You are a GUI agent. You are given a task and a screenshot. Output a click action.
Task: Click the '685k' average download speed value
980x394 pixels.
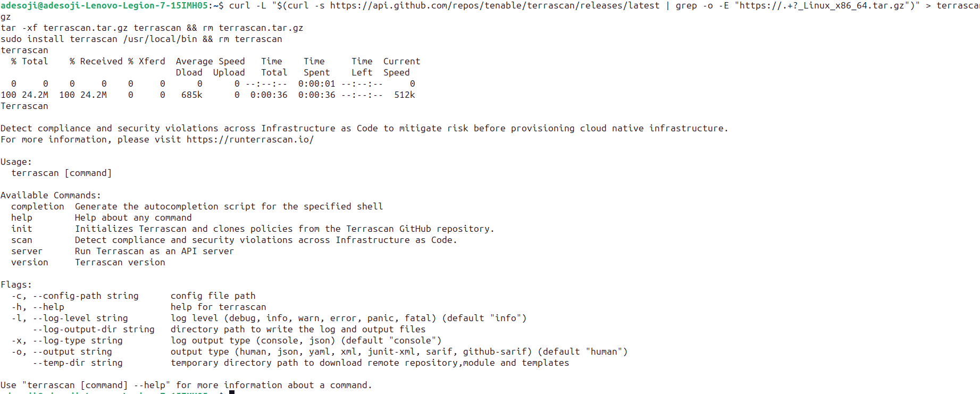pos(192,95)
